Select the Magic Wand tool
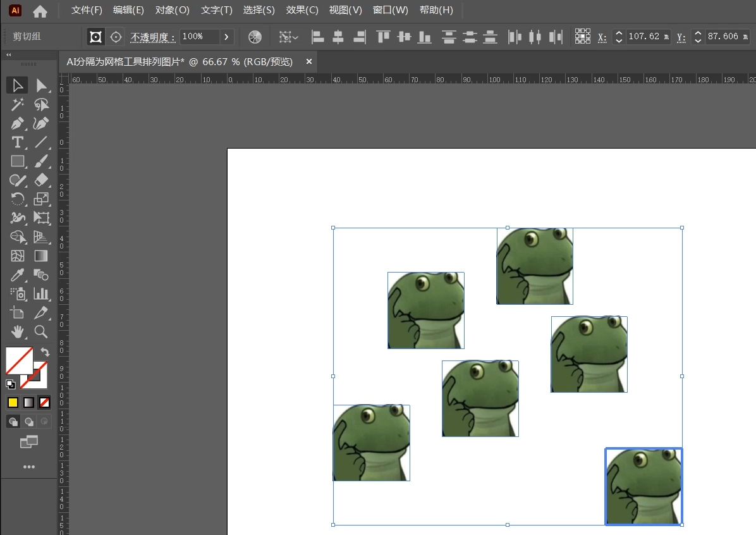 click(x=17, y=104)
